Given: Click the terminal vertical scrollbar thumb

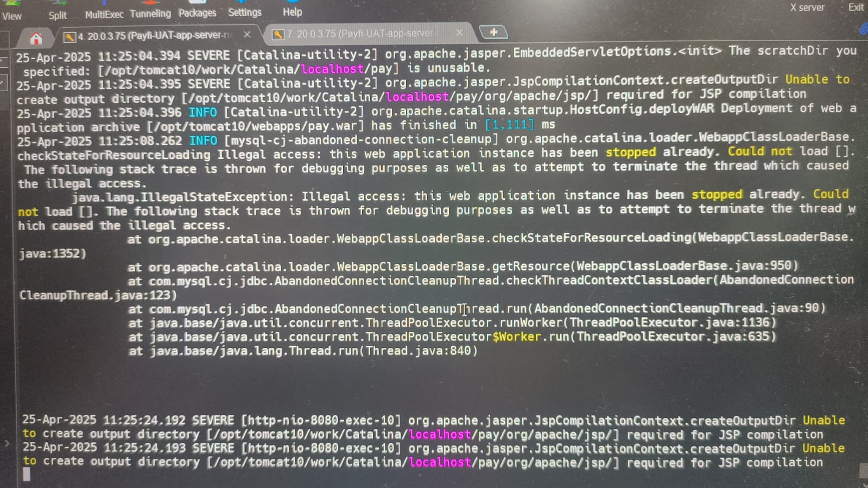Looking at the screenshot, I should coord(864,470).
